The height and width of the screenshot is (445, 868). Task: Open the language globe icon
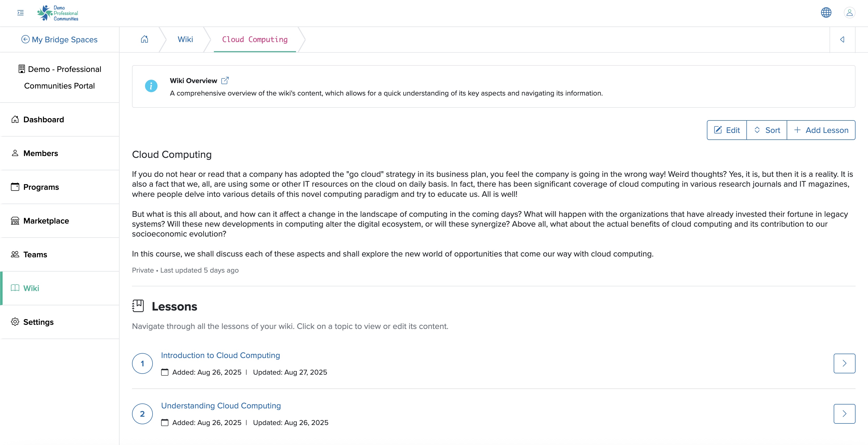826,13
